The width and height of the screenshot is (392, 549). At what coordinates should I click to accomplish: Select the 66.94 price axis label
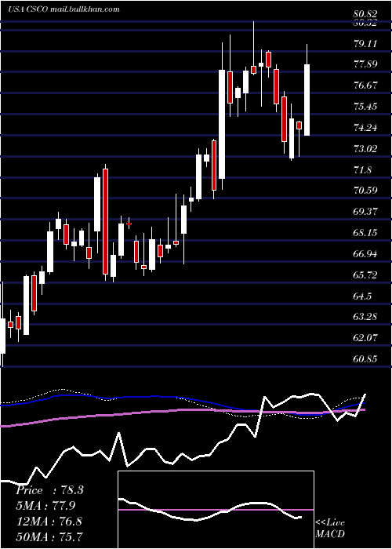(x=365, y=254)
